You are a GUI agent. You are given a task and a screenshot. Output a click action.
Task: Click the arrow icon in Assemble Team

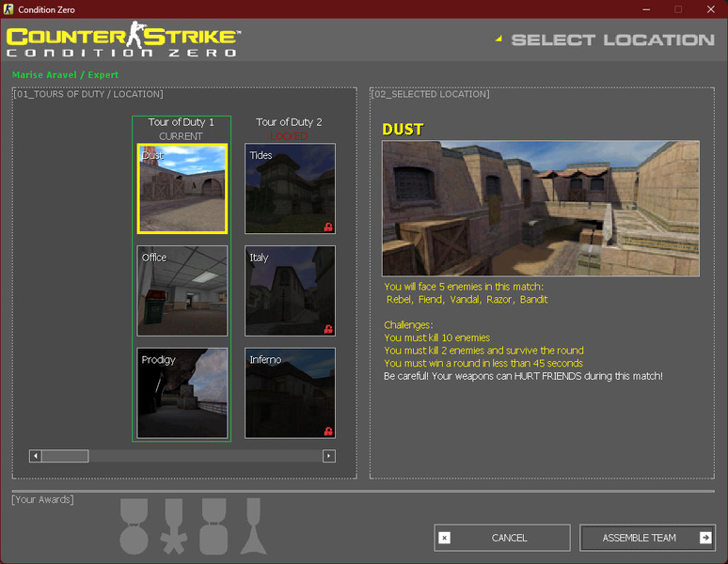(x=705, y=538)
